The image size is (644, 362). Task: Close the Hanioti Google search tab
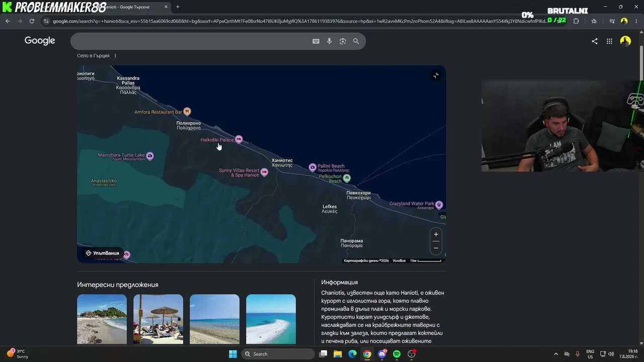click(166, 7)
